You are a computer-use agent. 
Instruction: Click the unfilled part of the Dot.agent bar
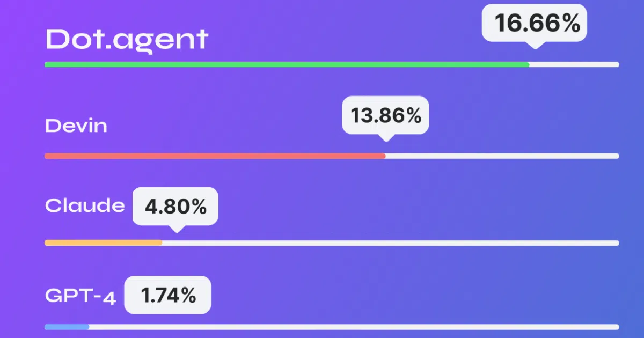[574, 64]
